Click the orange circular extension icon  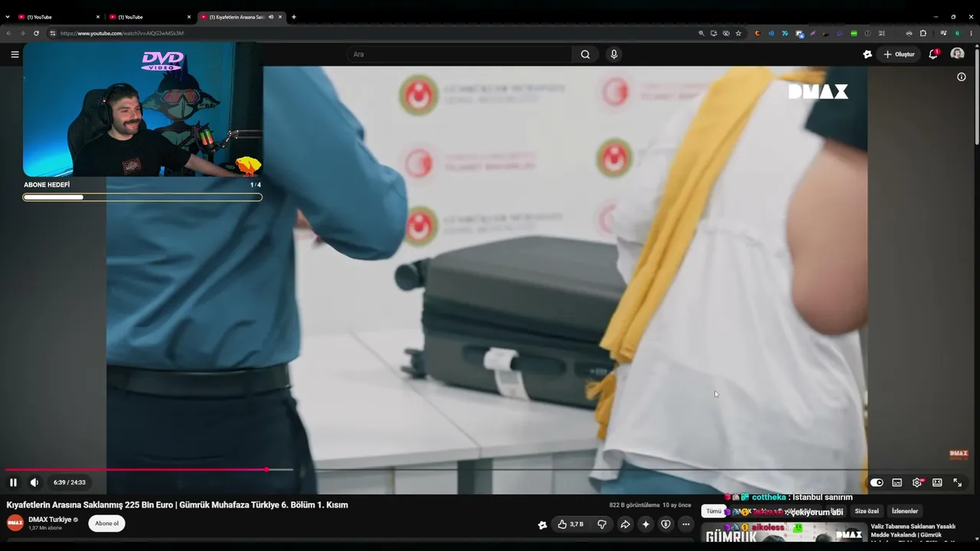tap(757, 34)
